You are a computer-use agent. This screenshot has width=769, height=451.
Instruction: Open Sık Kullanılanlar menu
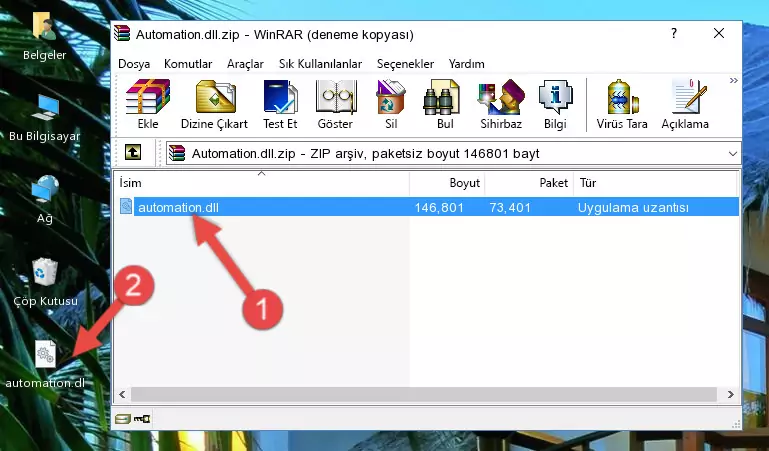[x=320, y=64]
